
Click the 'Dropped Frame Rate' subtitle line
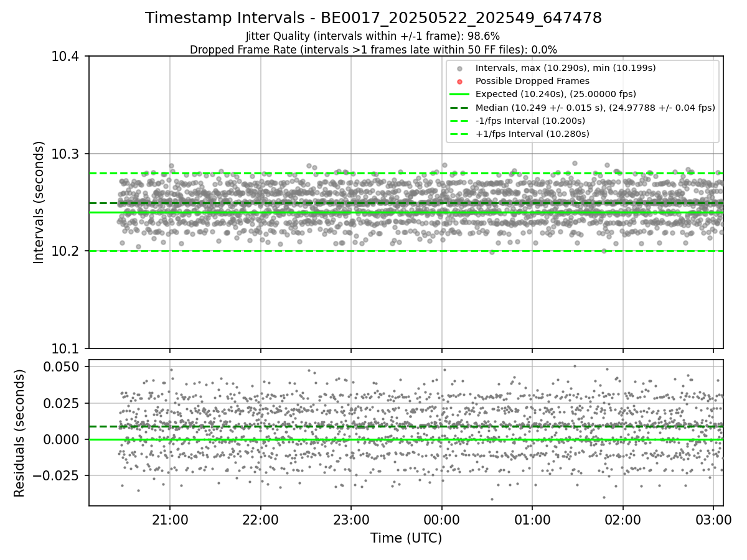(x=374, y=50)
